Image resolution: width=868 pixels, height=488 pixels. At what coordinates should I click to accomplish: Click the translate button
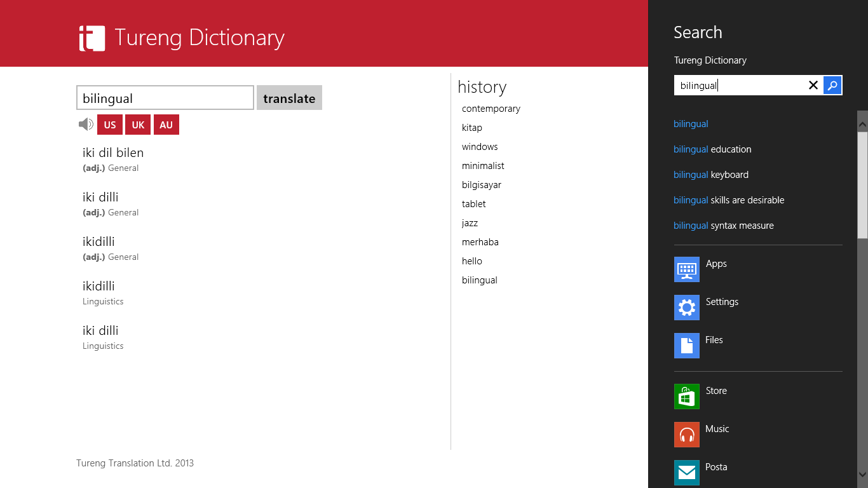coord(289,98)
